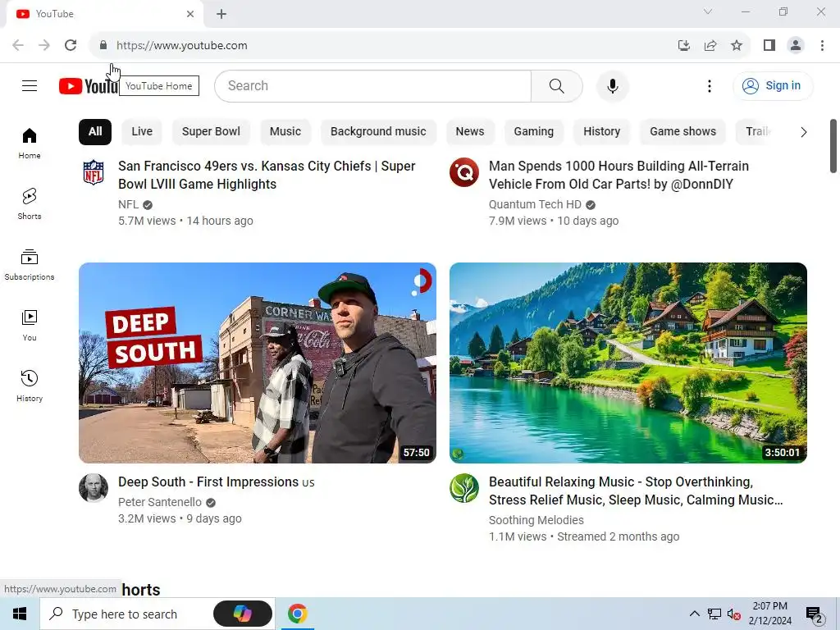Screen dimensions: 840x630
Task: Select the Gaming filter chip
Action: coord(533,132)
